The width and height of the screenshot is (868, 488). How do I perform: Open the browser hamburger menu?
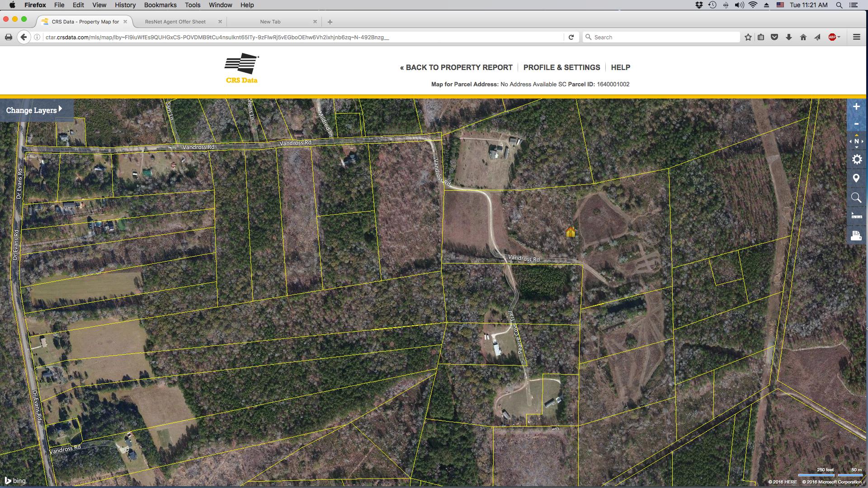coord(856,37)
